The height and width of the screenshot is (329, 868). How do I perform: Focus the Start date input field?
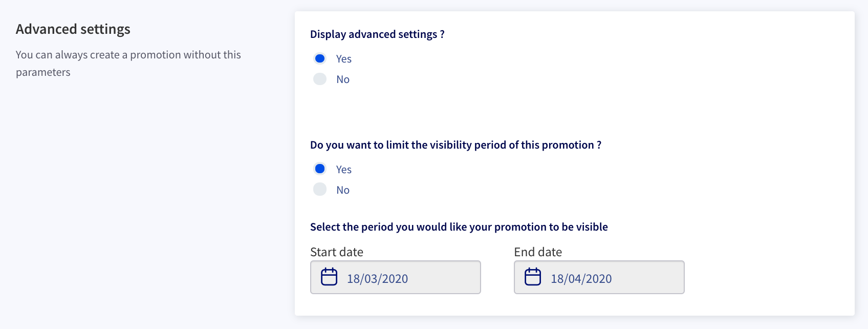[396, 277]
